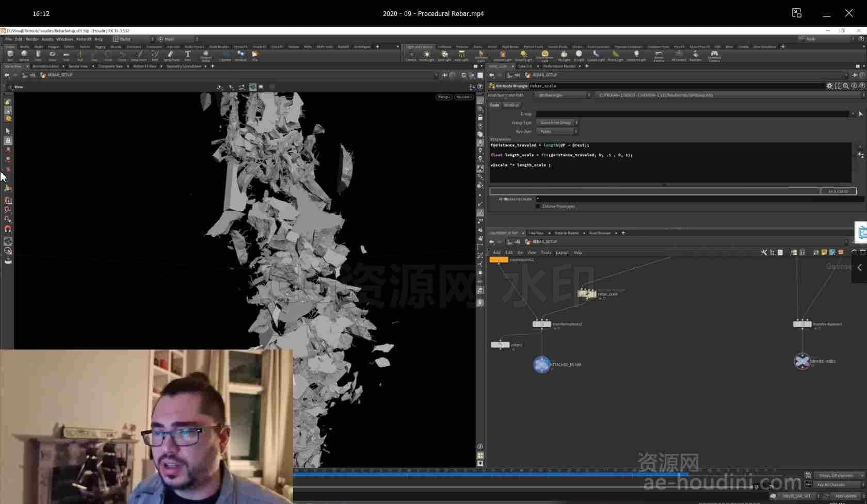Click the rebar_scale node in network
The height and width of the screenshot is (504, 867).
click(x=587, y=294)
